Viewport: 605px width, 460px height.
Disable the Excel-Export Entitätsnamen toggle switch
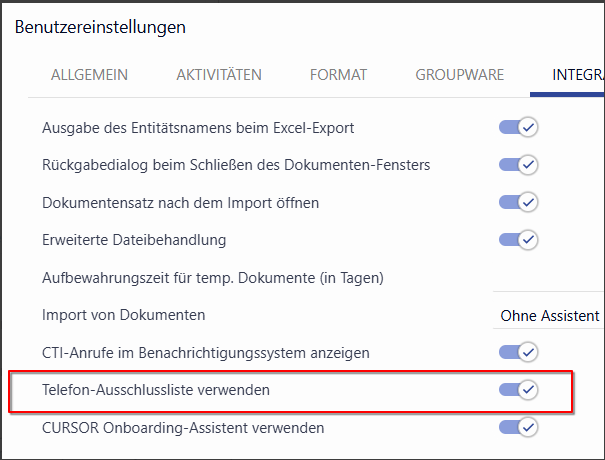coord(518,128)
